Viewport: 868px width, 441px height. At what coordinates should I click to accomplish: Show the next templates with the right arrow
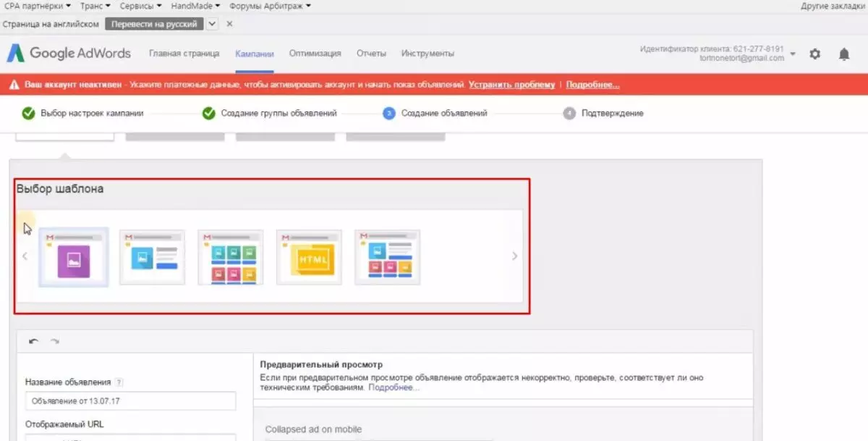point(515,256)
